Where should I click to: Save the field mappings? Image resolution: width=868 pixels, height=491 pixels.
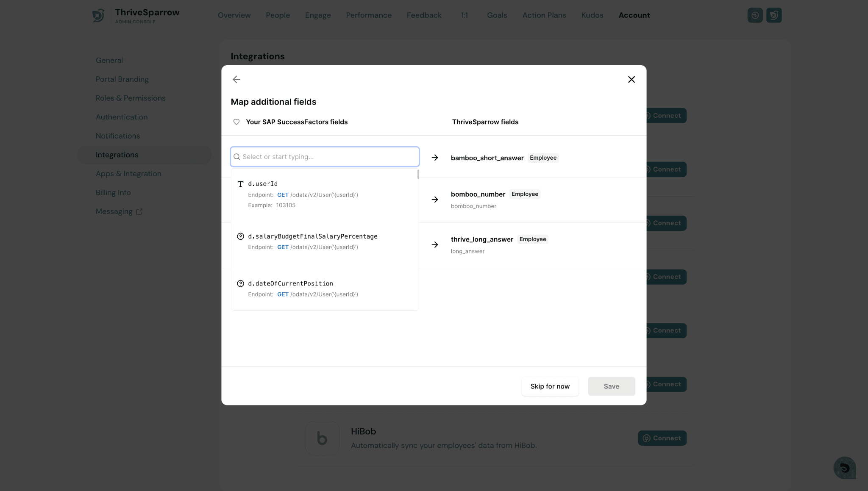click(x=611, y=386)
